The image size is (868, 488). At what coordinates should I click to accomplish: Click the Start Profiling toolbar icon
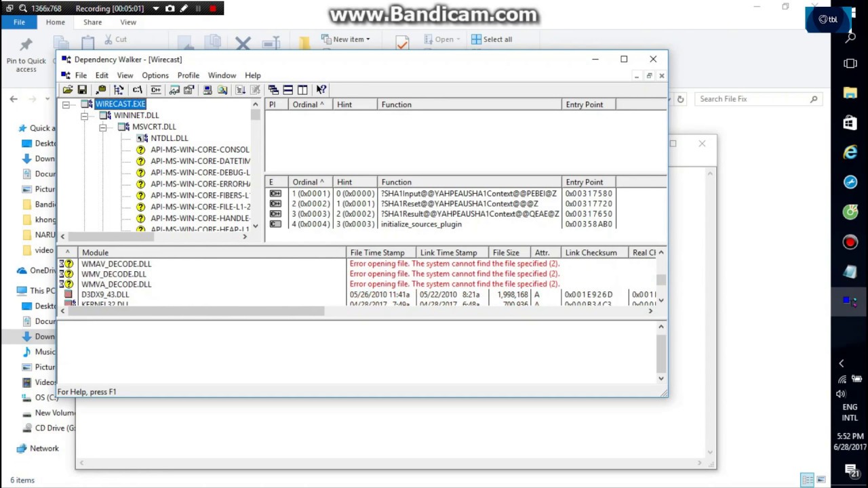point(241,89)
